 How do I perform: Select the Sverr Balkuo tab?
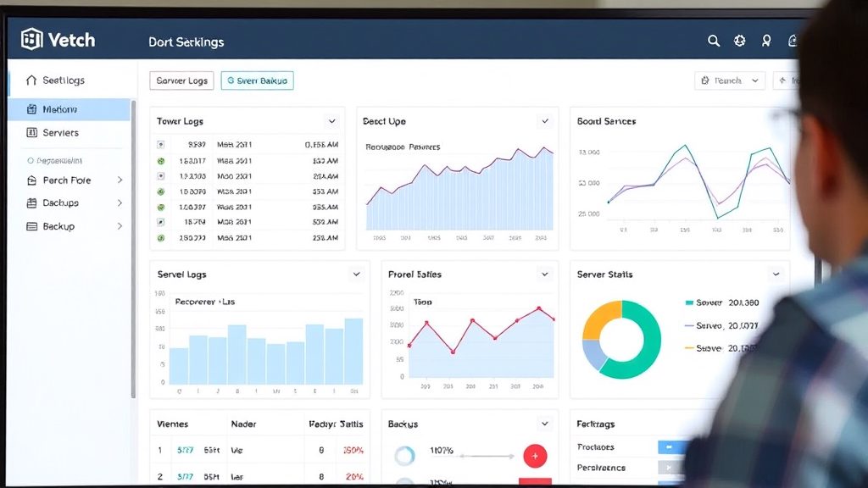(258, 80)
